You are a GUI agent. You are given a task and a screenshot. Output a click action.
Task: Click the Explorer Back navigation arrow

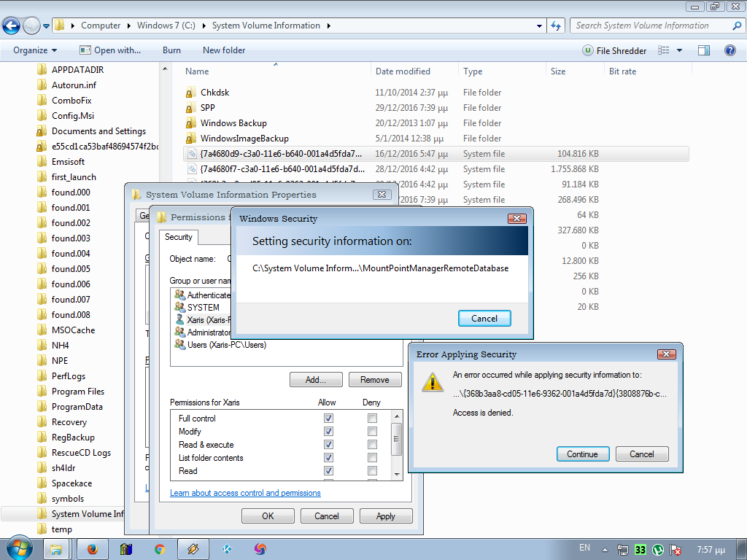click(x=12, y=26)
